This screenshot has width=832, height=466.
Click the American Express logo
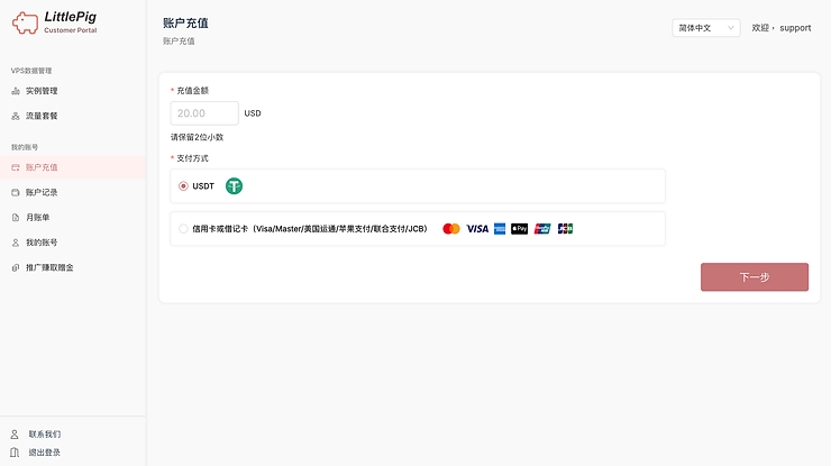click(x=500, y=229)
